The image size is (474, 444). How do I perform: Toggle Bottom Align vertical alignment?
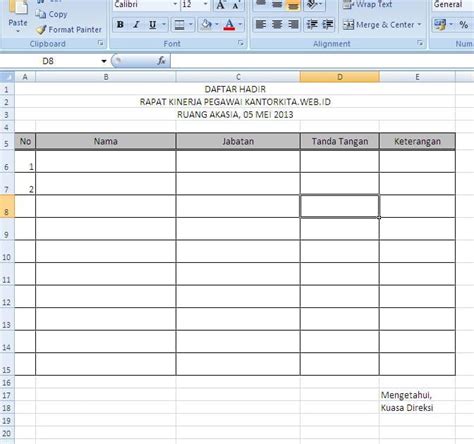[293, 5]
